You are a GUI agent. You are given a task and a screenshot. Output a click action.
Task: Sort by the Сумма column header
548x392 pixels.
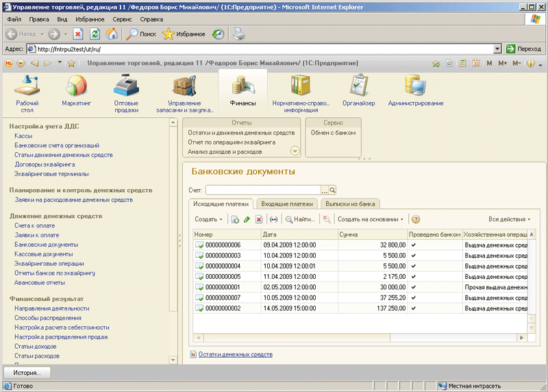[373, 234]
